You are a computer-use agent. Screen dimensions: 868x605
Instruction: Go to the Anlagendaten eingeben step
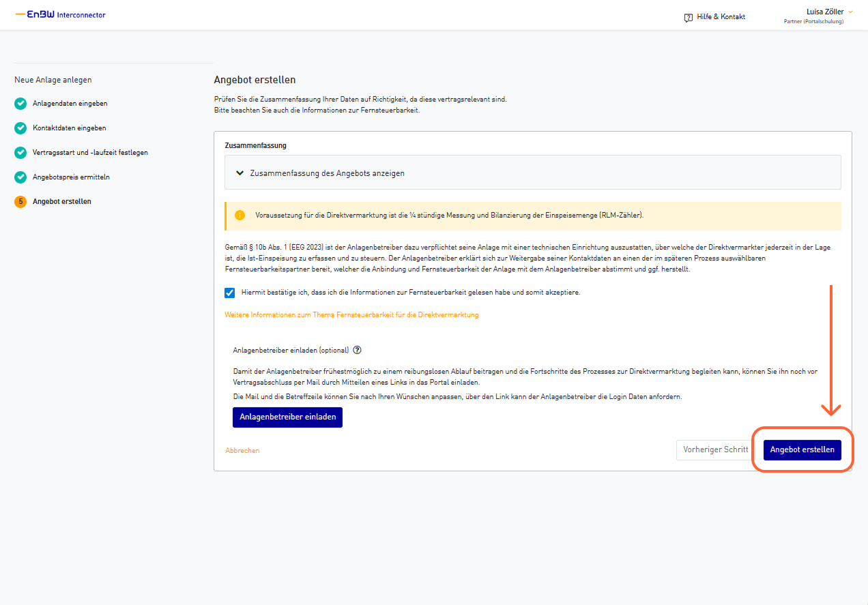tap(70, 104)
